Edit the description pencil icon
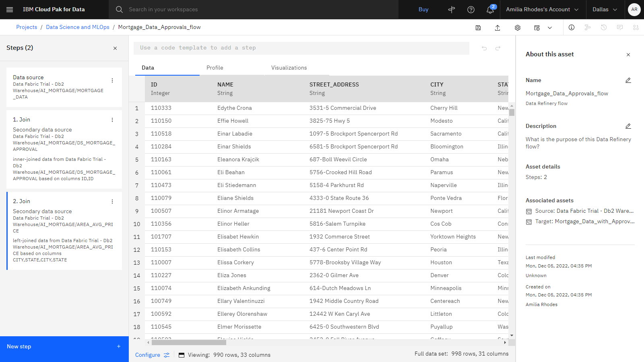Image resolution: width=644 pixels, height=362 pixels. (628, 126)
